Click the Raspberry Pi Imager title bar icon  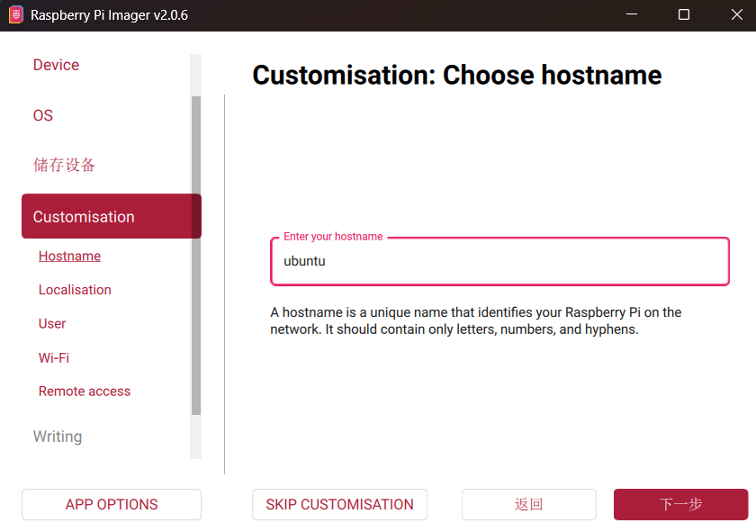(x=15, y=15)
